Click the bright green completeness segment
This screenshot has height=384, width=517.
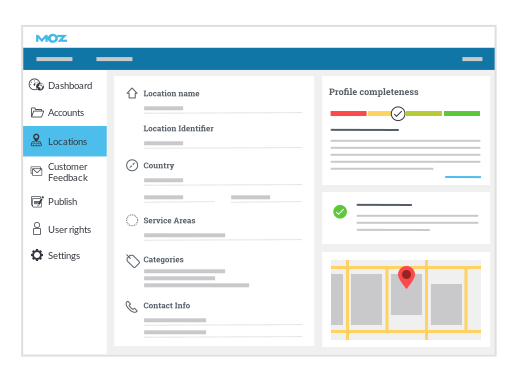click(462, 114)
